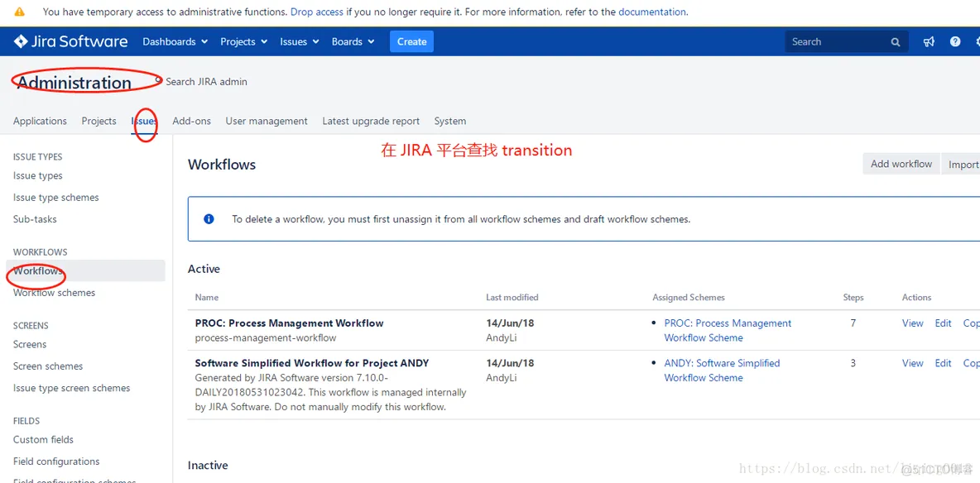Click the blue info icon in the notice box
This screenshot has width=980, height=483.
point(209,219)
